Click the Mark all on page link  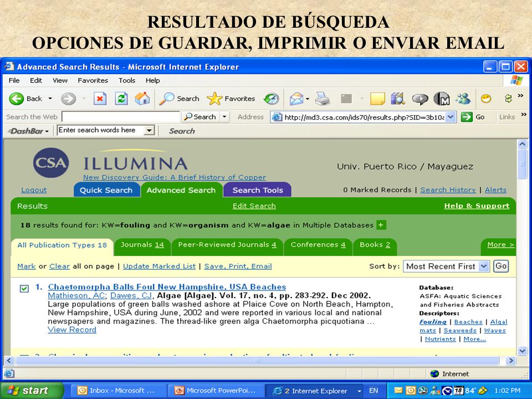pos(27,267)
